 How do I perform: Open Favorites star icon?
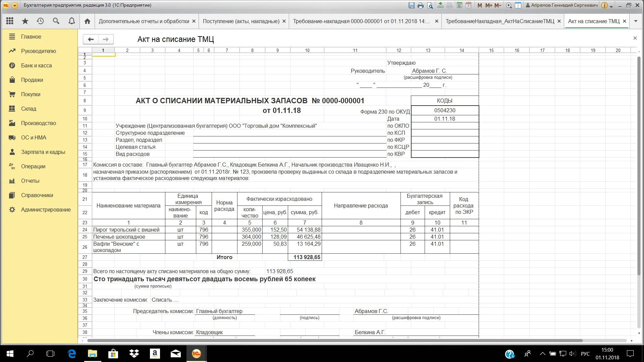[25, 21]
